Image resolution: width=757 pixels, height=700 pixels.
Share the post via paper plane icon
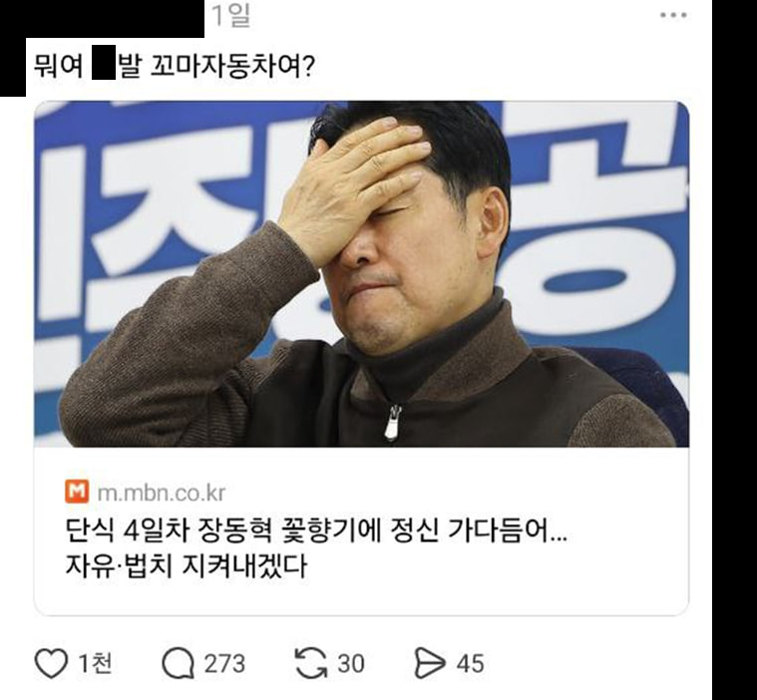click(x=430, y=663)
